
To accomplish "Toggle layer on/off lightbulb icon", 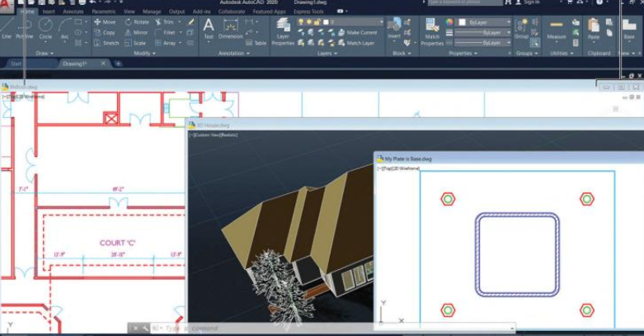I will pos(301,21).
